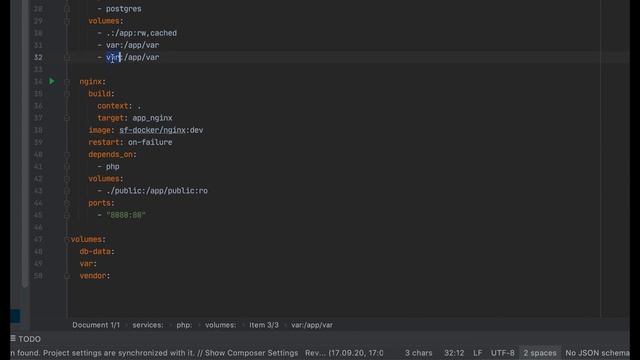This screenshot has height=360, width=640.
Task: Click the app_nginx target value
Action: (x=152, y=118)
